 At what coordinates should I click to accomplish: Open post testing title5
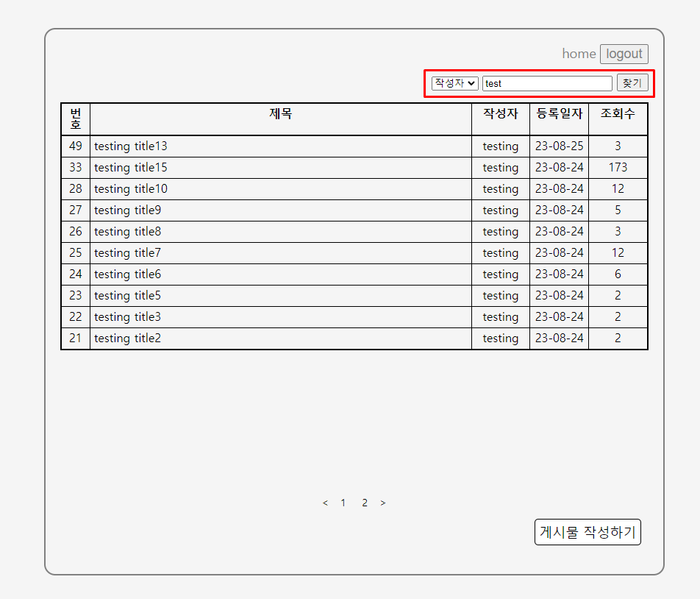click(127, 296)
